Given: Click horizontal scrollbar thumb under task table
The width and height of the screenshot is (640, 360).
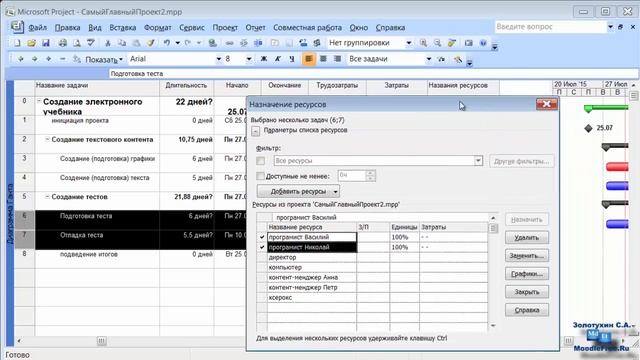Looking at the screenshot, I should tap(101, 341).
